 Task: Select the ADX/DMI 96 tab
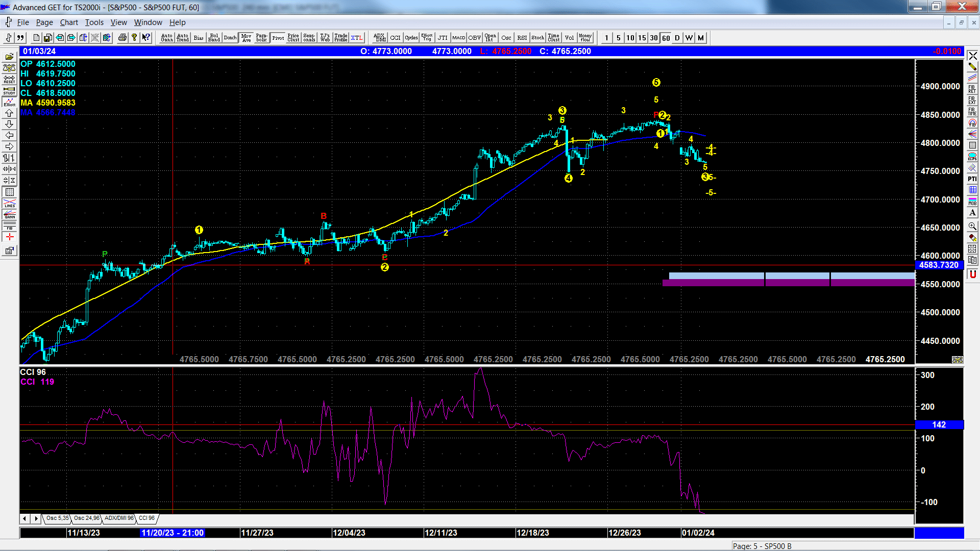click(119, 518)
